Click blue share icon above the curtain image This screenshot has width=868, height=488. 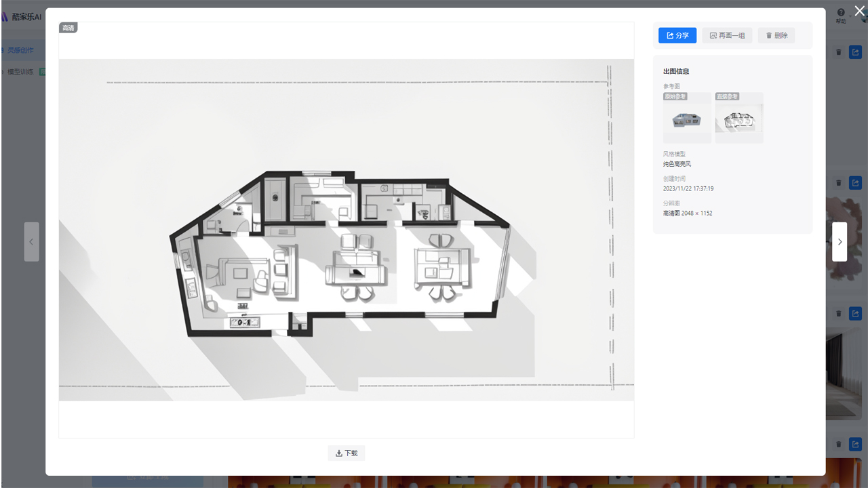[x=855, y=314]
